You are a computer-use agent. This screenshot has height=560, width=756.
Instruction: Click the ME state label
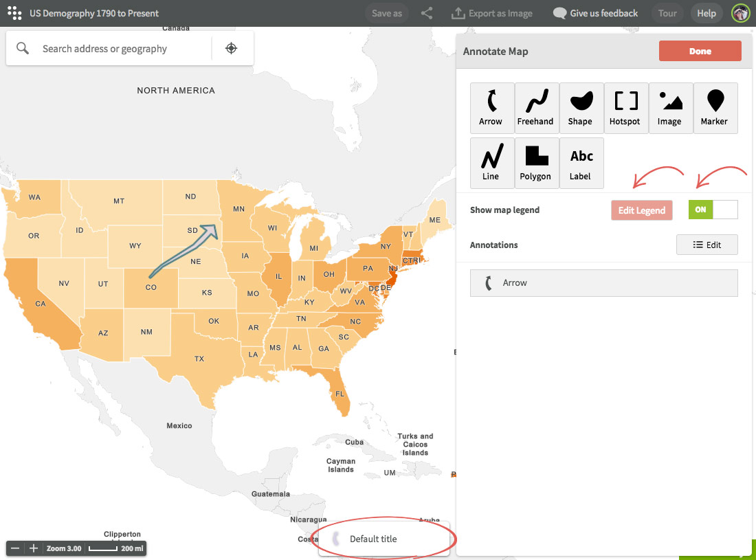tap(435, 220)
